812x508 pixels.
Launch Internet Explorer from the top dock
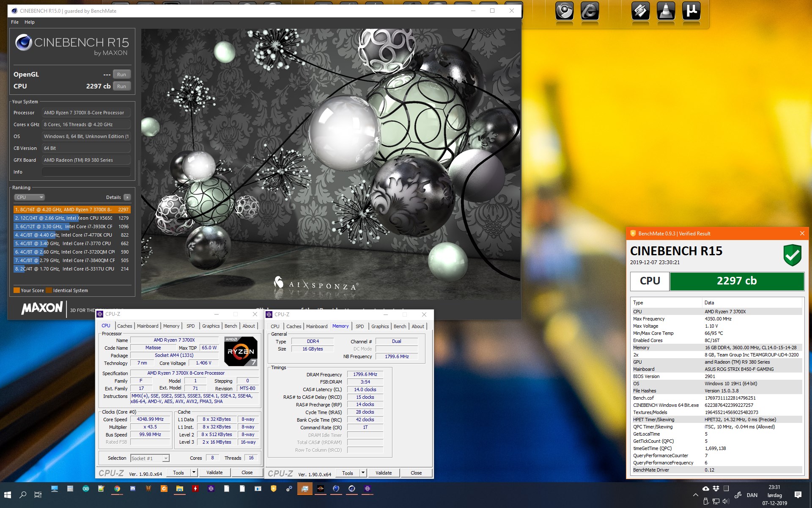click(590, 11)
